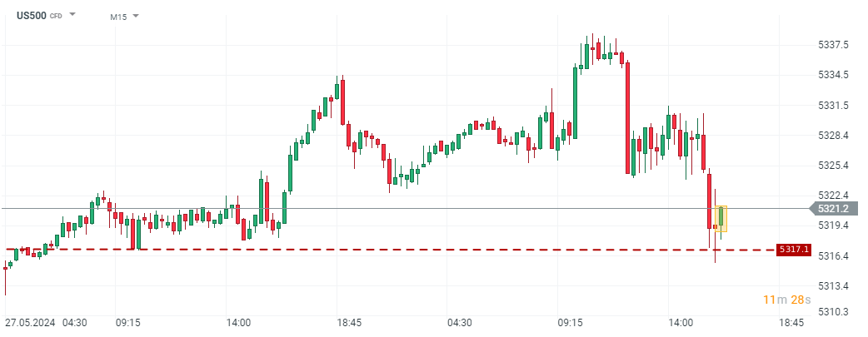Click the yellow highlighted current candle
The image size is (868, 337).
click(x=721, y=218)
